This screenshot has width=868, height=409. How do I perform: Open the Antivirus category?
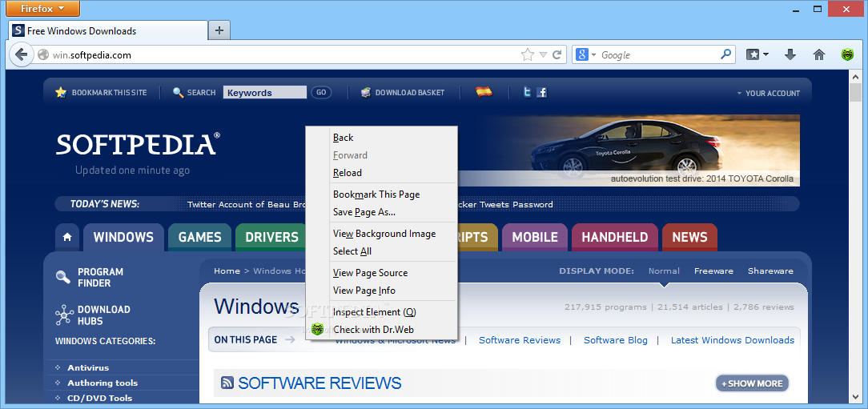tap(88, 367)
